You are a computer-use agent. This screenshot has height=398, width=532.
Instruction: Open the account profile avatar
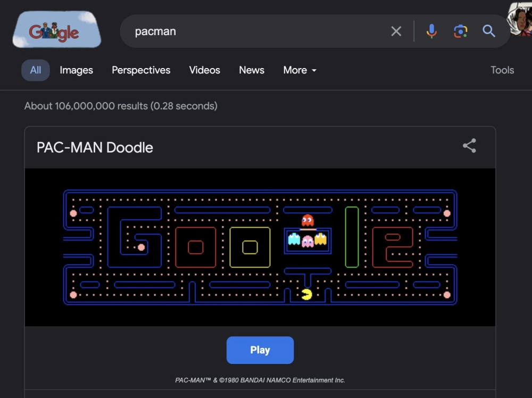[520, 19]
